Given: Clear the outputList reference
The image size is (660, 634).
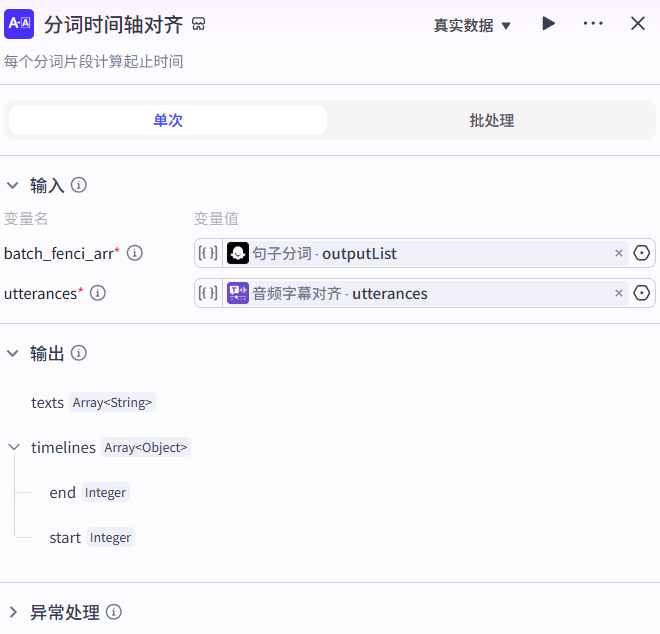Looking at the screenshot, I should [x=619, y=253].
